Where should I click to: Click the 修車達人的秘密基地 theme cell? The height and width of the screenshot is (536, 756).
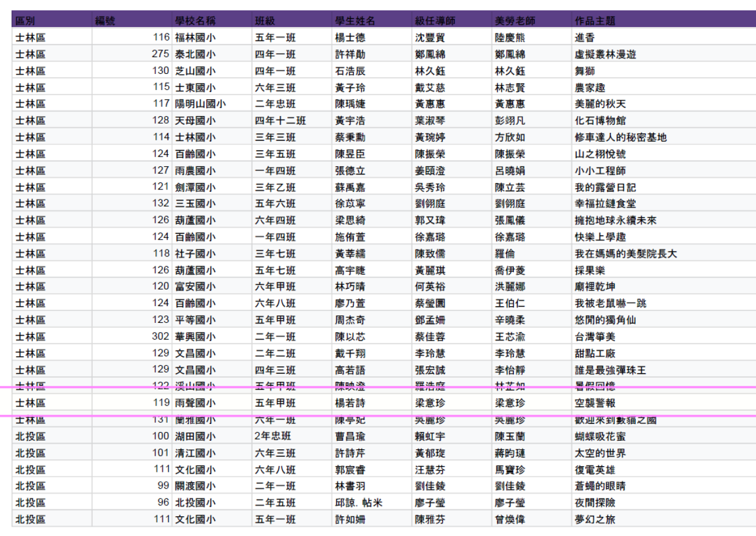pyautogui.click(x=620, y=137)
